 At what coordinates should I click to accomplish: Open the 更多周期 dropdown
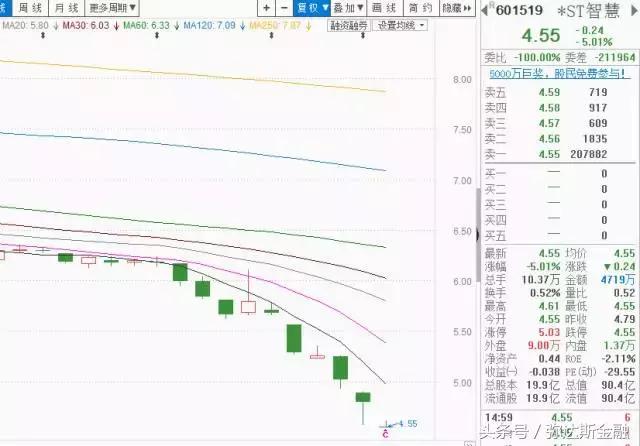[112, 8]
